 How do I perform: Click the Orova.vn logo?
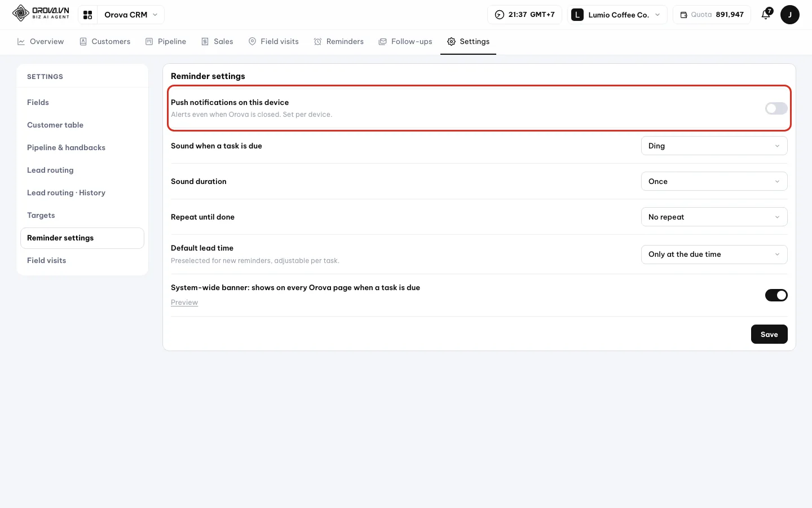[41, 13]
